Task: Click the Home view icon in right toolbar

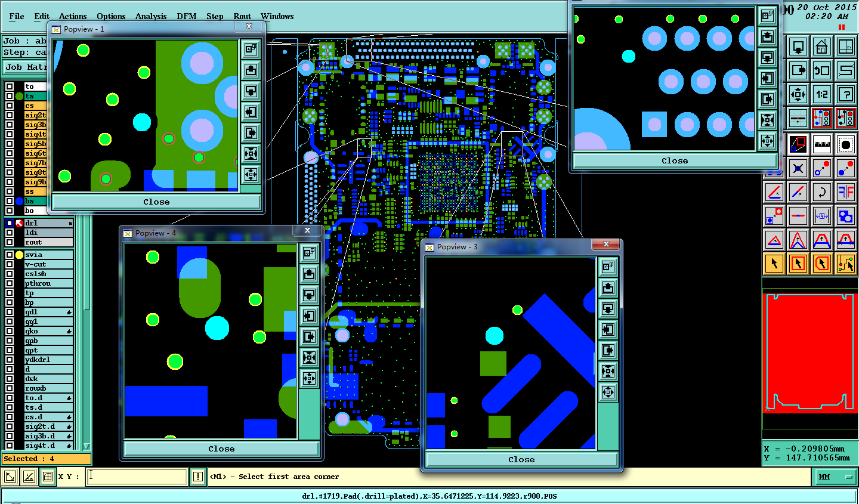Action: click(x=821, y=46)
